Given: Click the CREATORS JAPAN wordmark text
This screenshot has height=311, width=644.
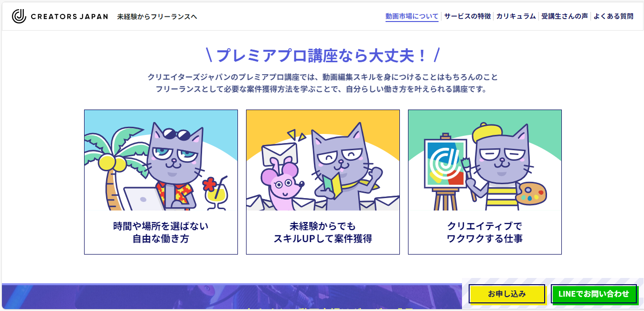Looking at the screenshot, I should pyautogui.click(x=69, y=17).
